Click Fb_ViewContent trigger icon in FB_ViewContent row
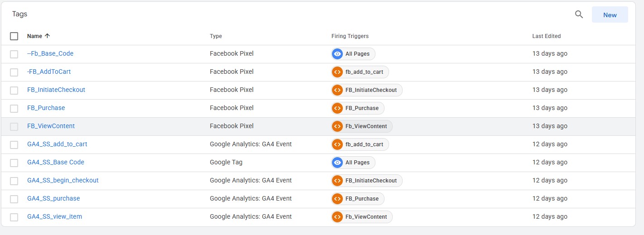 pyautogui.click(x=337, y=126)
